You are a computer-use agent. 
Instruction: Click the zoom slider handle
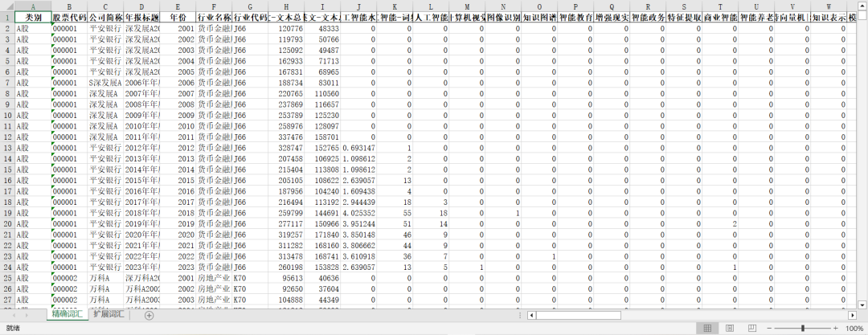(x=803, y=329)
